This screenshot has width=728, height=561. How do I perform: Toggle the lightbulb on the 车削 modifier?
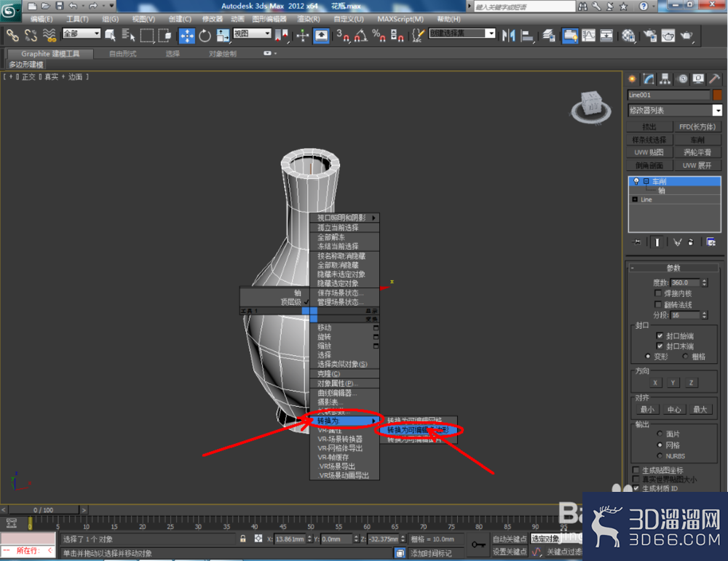636,181
